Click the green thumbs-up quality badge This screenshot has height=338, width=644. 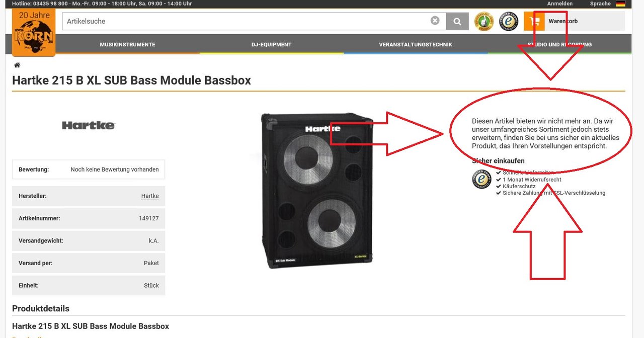coord(484,21)
